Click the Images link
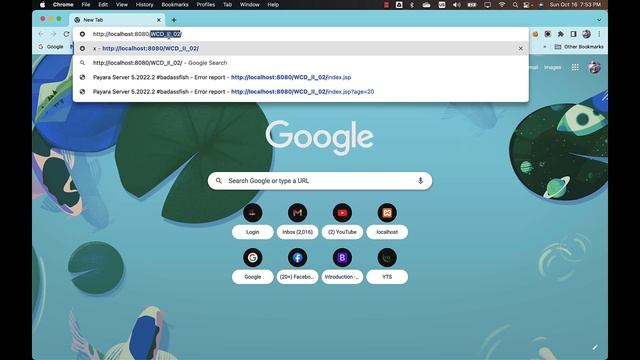The width and height of the screenshot is (640, 360). click(552, 67)
